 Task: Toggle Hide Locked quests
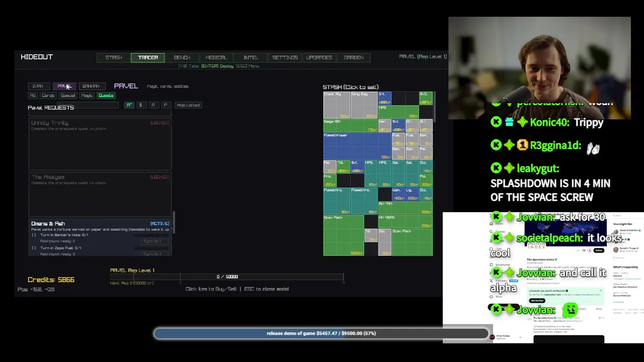point(188,105)
